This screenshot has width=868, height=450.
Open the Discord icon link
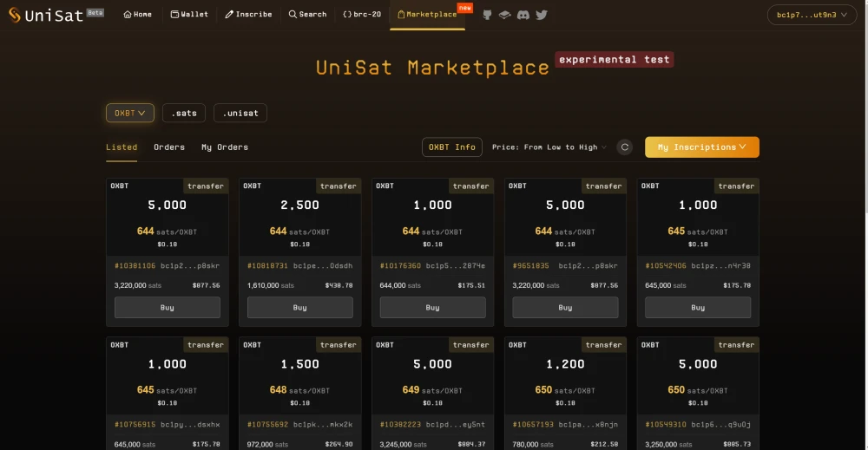523,15
